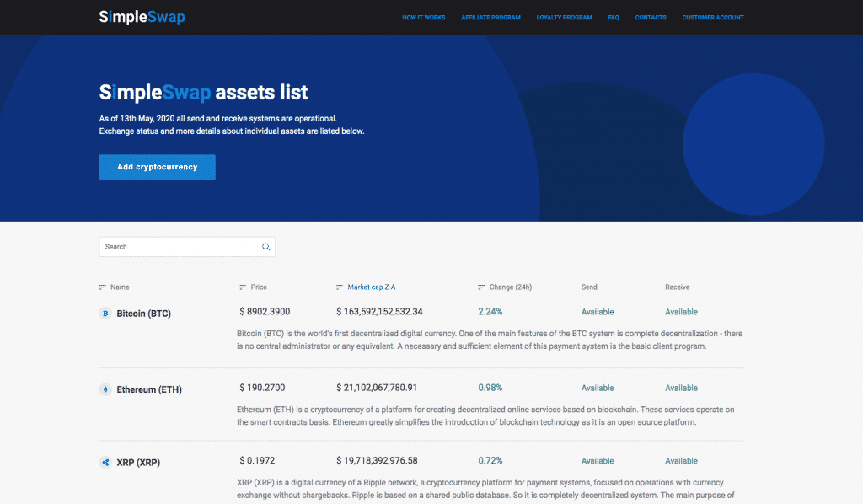Sort assets by Price column

(x=259, y=287)
